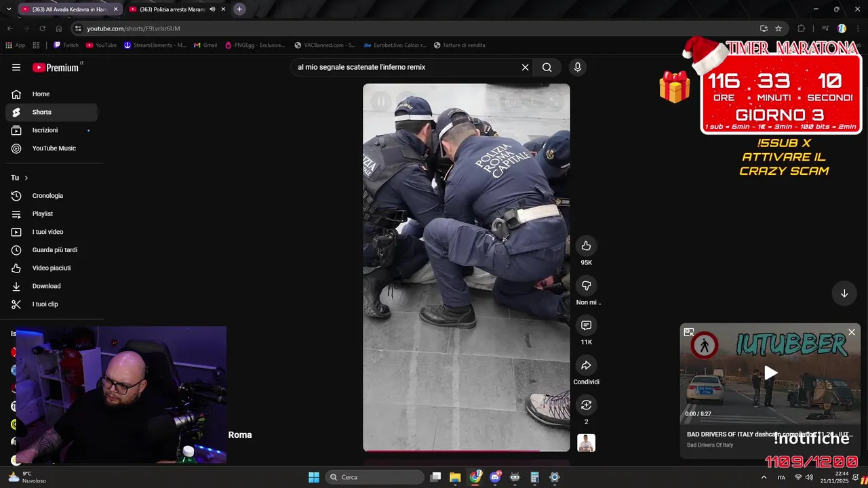Viewport: 868px width, 488px height.
Task: Go to browser home page
Action: click(x=59, y=28)
